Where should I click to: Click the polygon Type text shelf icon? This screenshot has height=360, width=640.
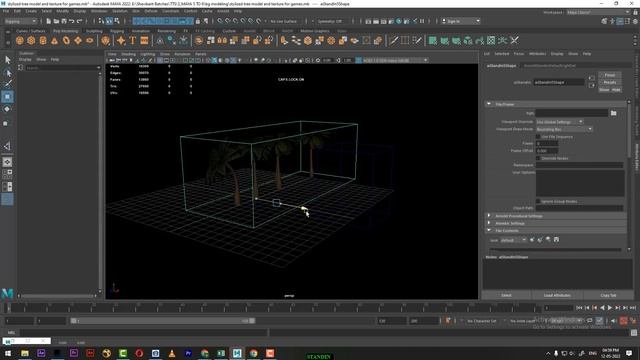tap(133, 40)
